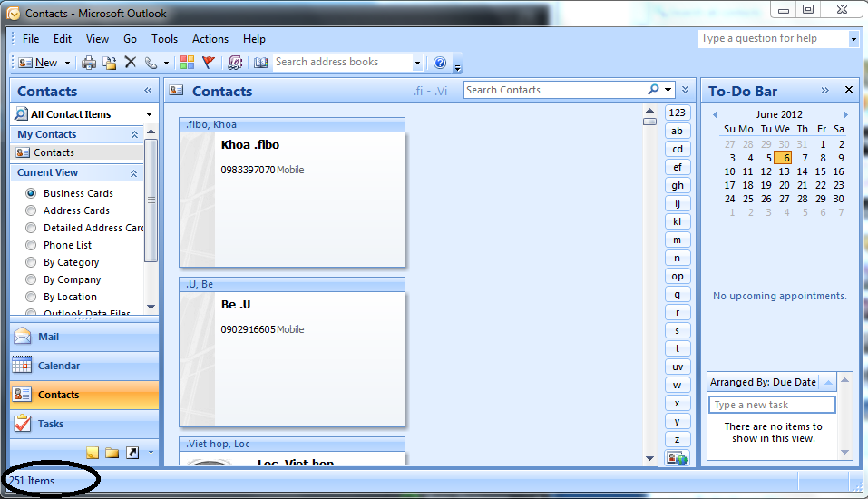The width and height of the screenshot is (868, 499).
Task: Open the Dial dropdown arrow
Action: pos(166,64)
